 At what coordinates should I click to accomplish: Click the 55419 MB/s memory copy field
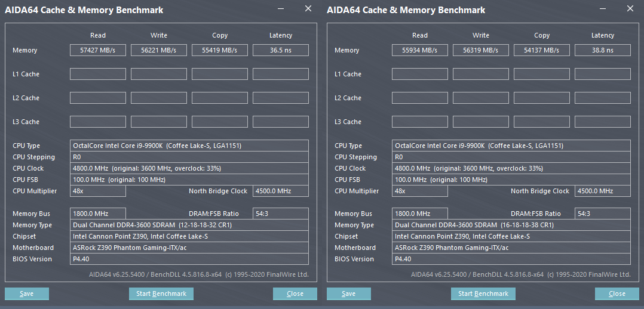click(220, 50)
